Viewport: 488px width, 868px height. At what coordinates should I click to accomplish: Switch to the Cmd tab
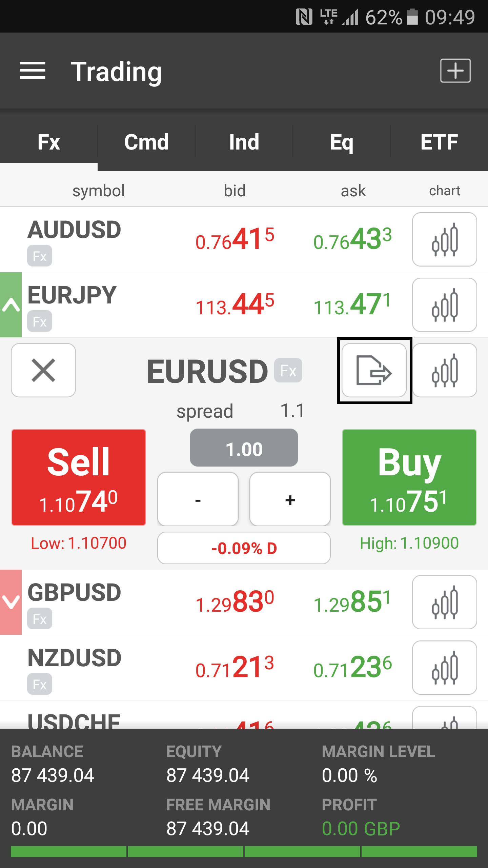[x=146, y=142]
